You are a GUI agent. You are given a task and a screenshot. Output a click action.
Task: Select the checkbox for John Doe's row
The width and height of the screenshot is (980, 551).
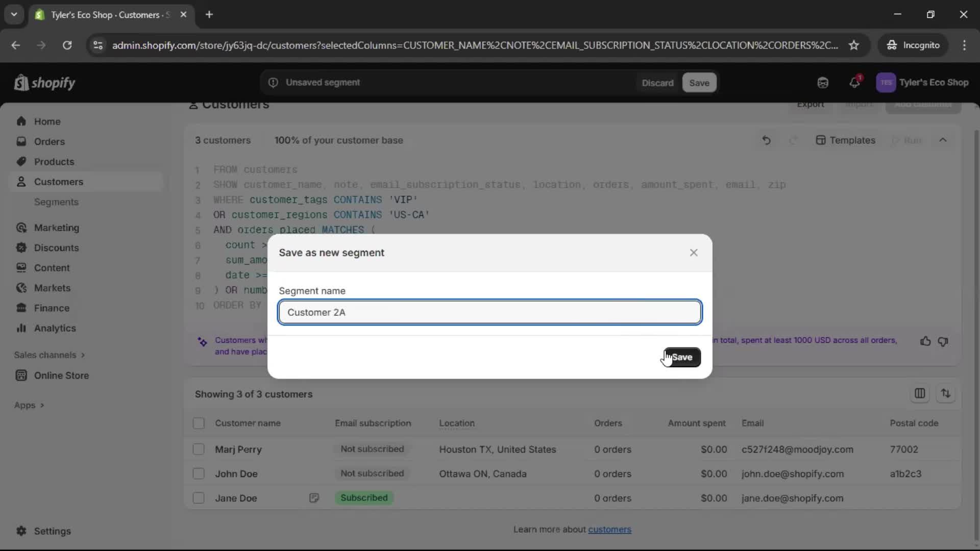pos(199,473)
